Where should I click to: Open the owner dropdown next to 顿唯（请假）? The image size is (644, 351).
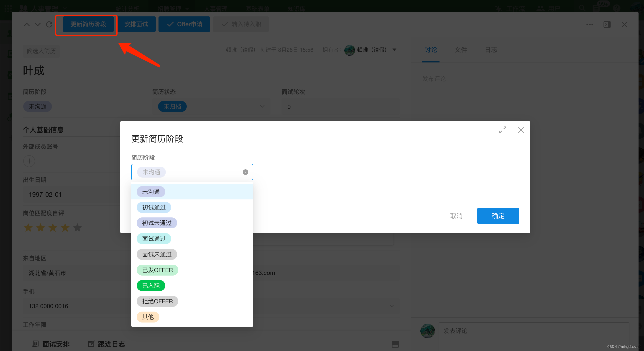[x=394, y=50]
